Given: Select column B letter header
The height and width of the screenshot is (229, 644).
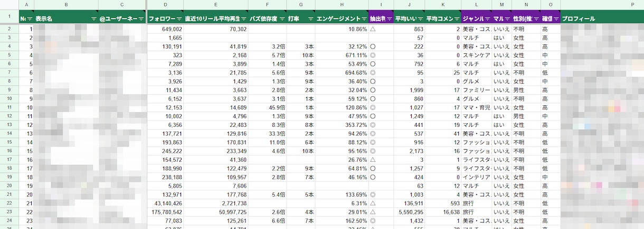Looking at the screenshot, I should (x=66, y=5).
